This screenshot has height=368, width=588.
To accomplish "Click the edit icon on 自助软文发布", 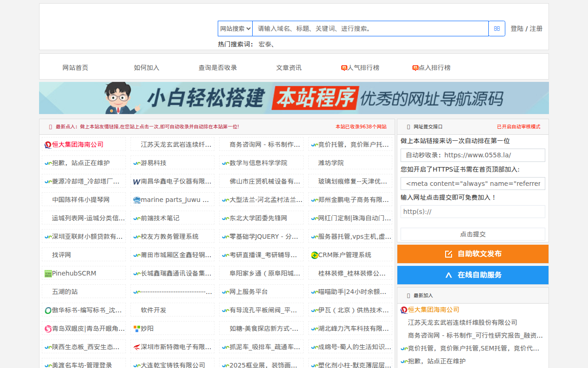I will (449, 254).
